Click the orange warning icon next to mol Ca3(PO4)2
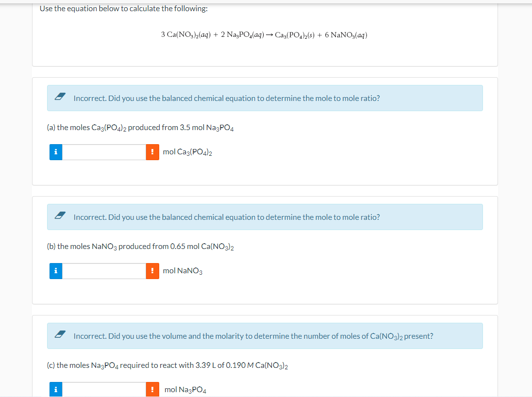 pos(152,151)
